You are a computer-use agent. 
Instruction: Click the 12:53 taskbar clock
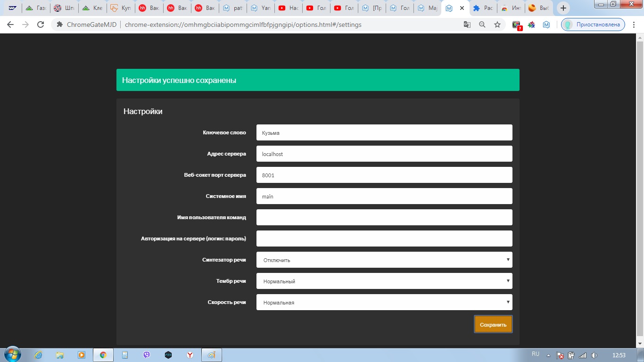[619, 355]
